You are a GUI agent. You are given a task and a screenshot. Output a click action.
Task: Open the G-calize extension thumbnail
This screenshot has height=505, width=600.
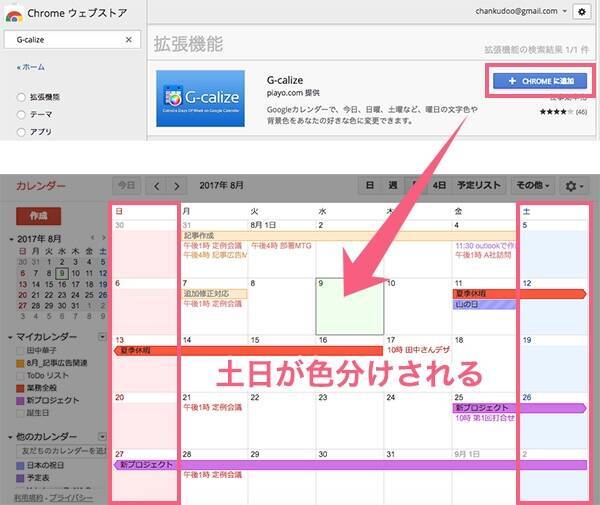click(x=200, y=98)
